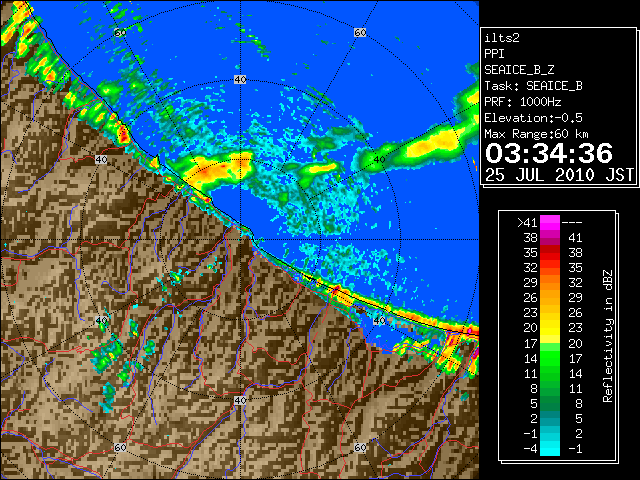
Task: Select the yellow band of the reflectivity legend
Action: point(550,327)
